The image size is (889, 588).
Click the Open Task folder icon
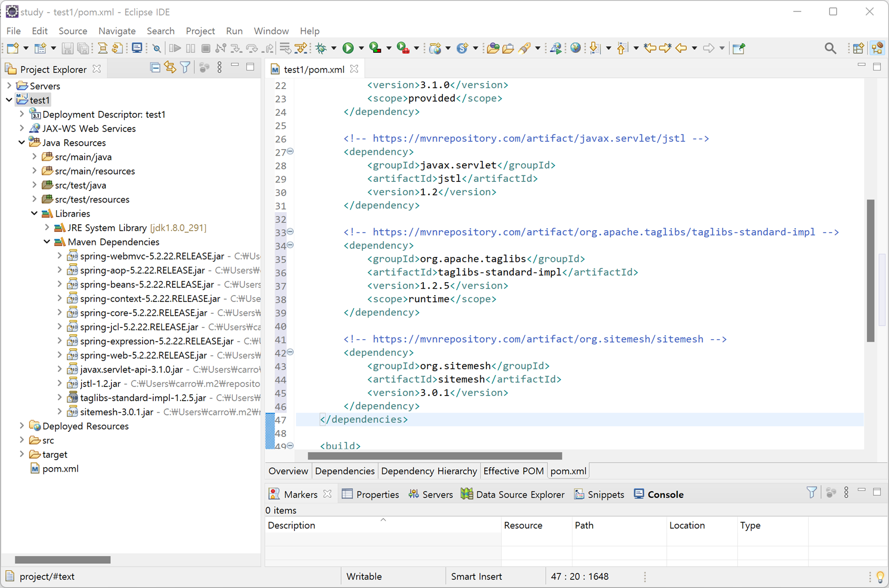tap(508, 48)
